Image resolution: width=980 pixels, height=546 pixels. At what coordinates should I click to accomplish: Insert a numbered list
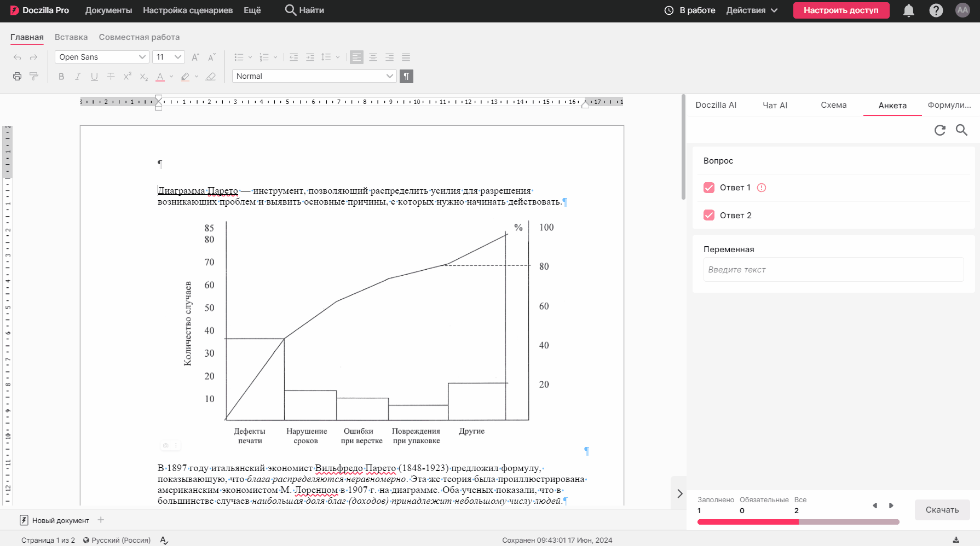tap(264, 57)
